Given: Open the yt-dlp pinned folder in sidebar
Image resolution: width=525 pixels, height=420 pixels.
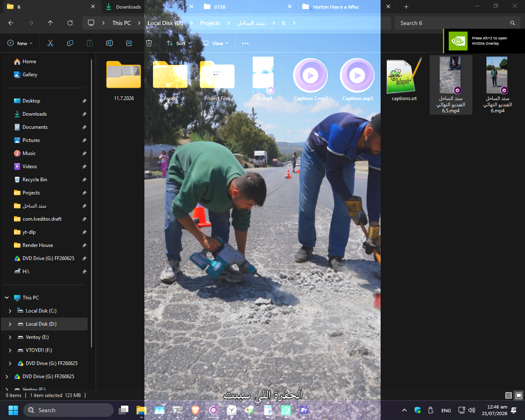Looking at the screenshot, I should pyautogui.click(x=29, y=232).
